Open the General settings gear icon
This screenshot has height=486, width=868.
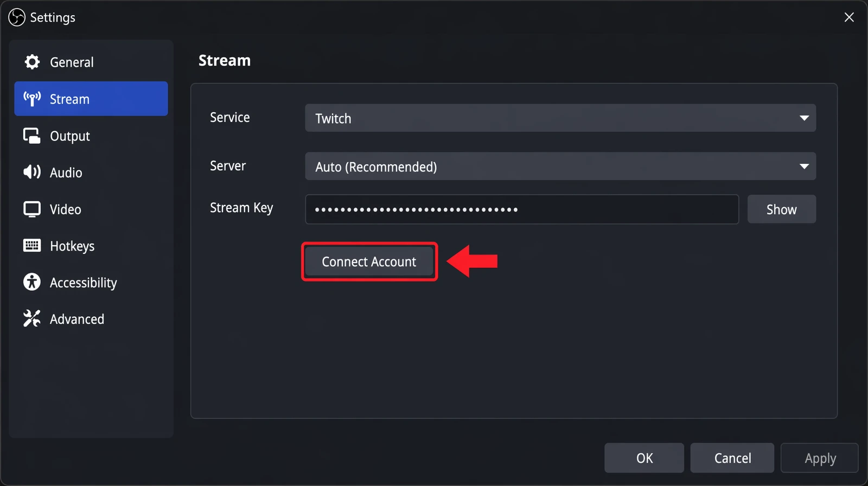(x=31, y=62)
